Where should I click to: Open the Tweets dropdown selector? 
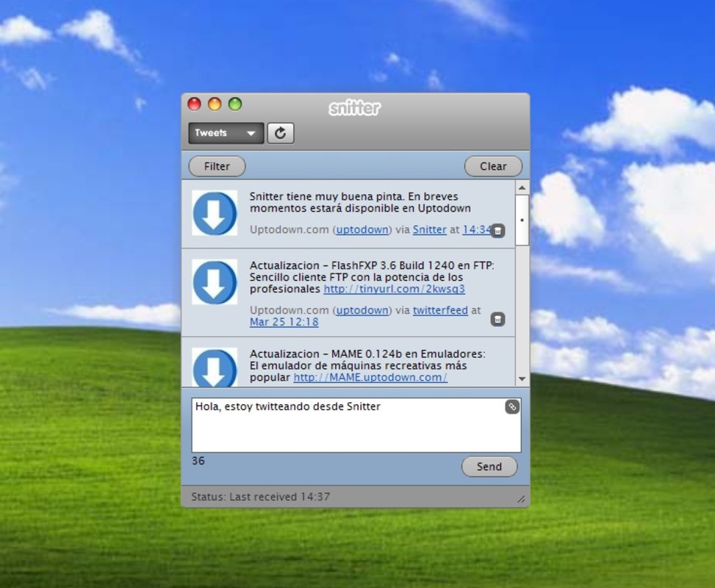[226, 133]
